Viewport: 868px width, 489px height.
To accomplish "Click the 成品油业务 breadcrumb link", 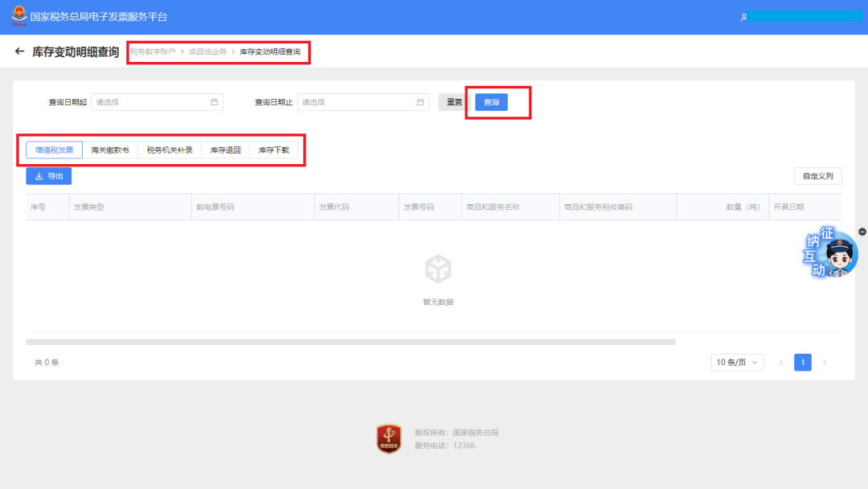I will [x=207, y=51].
